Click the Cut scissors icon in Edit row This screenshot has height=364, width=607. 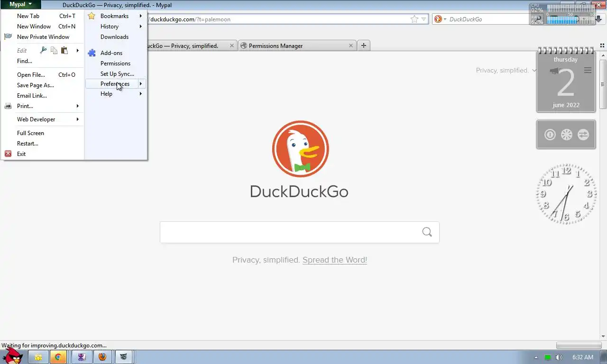click(44, 50)
